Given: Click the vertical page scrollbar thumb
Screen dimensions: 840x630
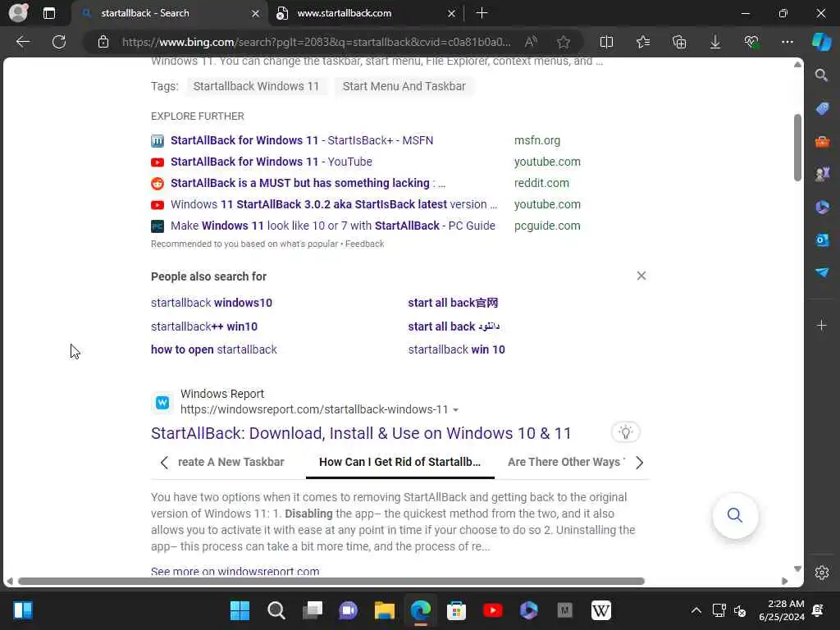Looking at the screenshot, I should pos(797,148).
